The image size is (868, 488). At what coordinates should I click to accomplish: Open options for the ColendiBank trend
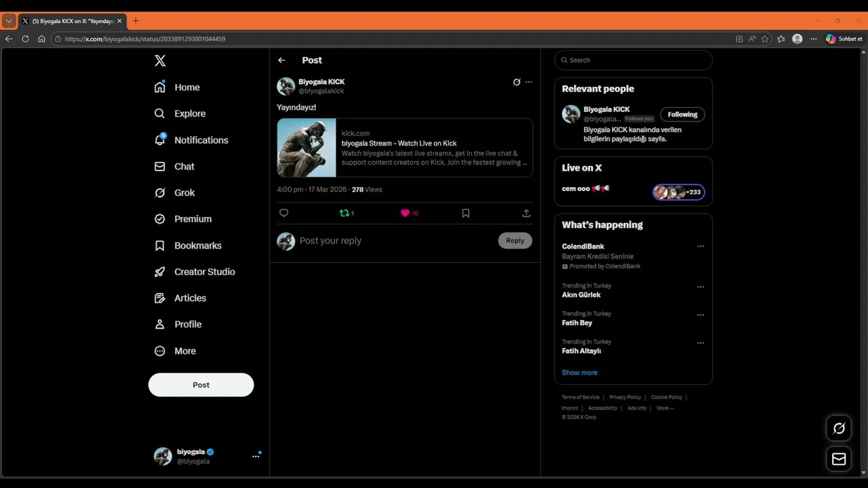point(701,247)
